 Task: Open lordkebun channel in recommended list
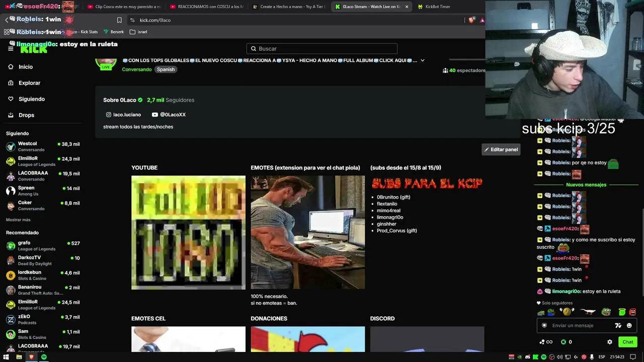tap(43, 275)
